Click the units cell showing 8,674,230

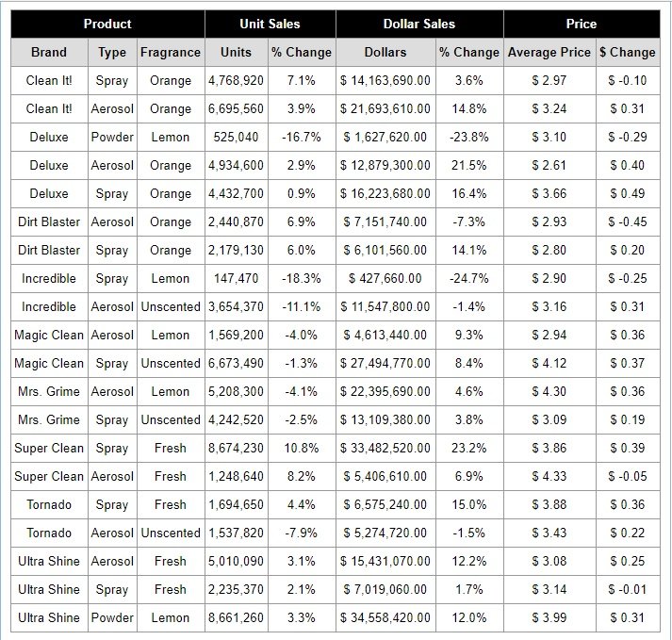click(236, 448)
